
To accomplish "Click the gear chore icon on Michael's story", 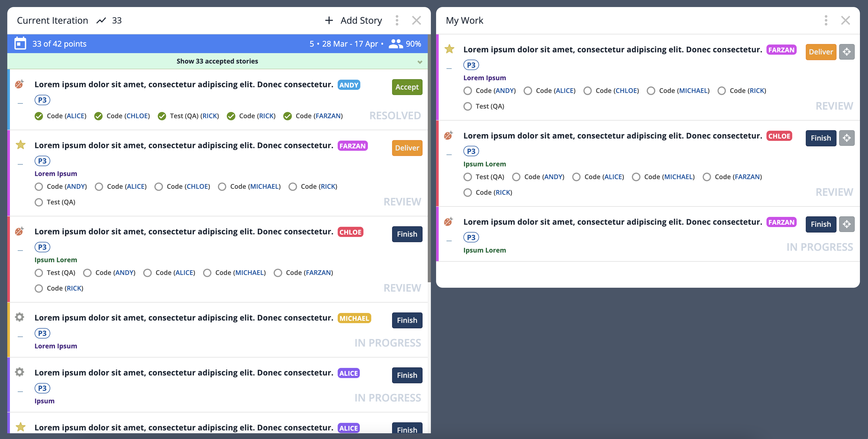I will coord(20,317).
